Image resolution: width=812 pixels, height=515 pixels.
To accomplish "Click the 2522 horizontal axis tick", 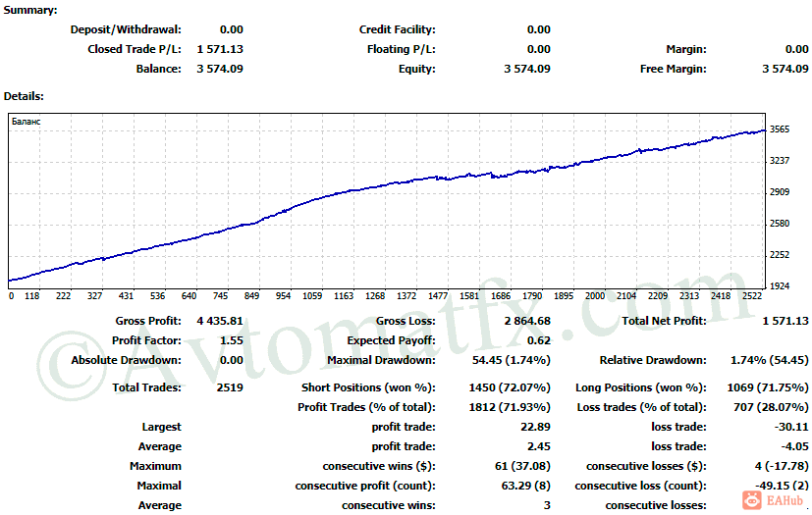I will point(752,296).
